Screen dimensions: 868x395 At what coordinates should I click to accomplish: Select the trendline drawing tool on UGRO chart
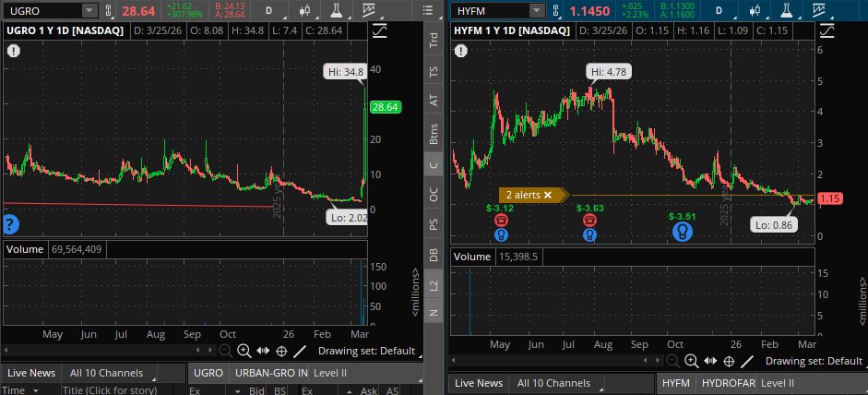click(x=300, y=350)
